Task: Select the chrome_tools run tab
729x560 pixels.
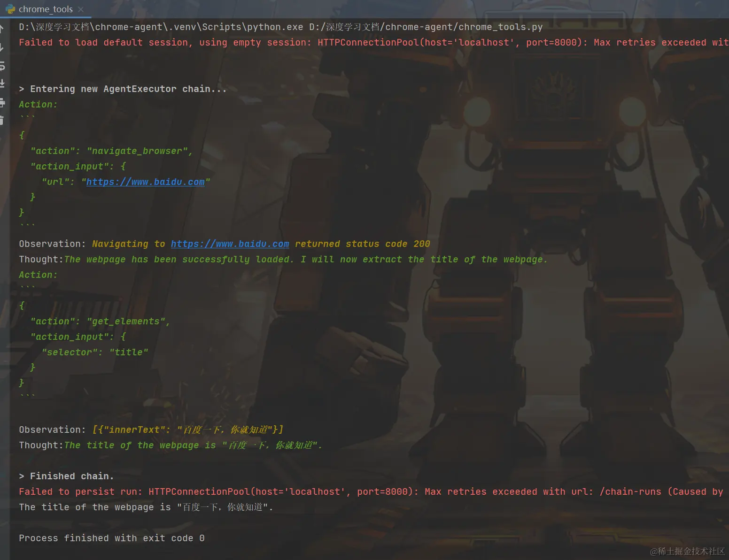Action: [45, 9]
